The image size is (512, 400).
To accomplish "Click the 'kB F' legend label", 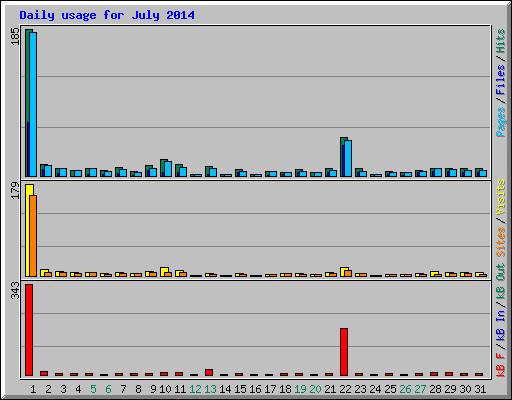I will tap(501, 365).
